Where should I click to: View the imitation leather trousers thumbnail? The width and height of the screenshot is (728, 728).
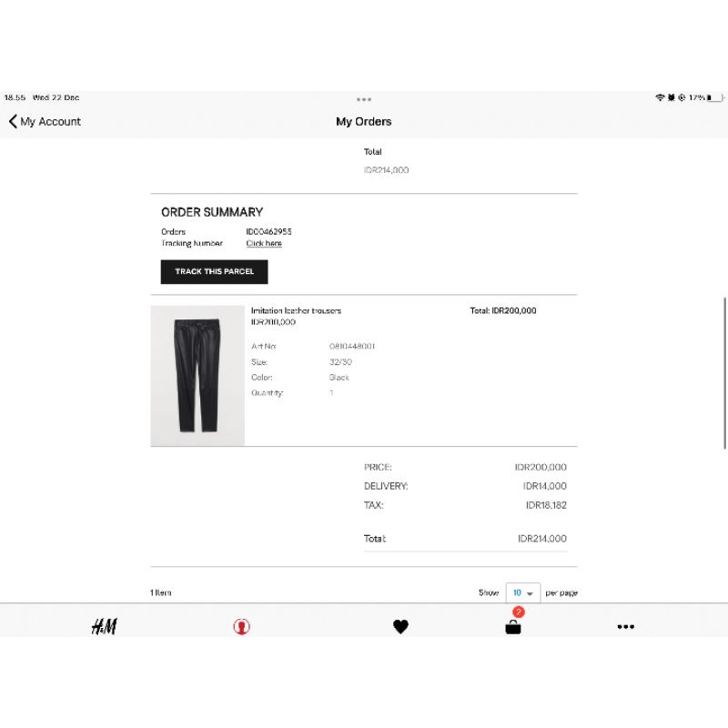point(197,375)
